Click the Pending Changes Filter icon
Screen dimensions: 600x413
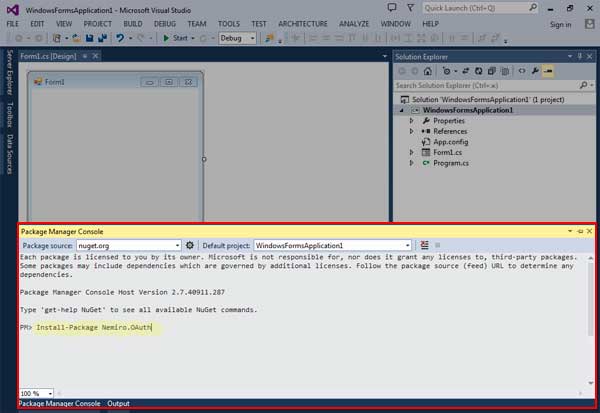click(447, 71)
